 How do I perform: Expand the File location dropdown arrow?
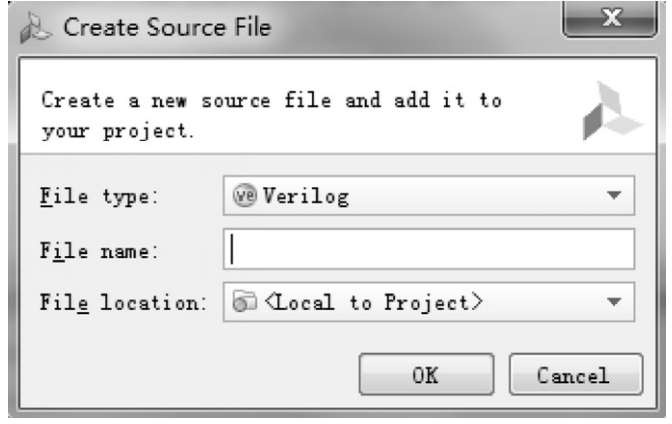(614, 301)
